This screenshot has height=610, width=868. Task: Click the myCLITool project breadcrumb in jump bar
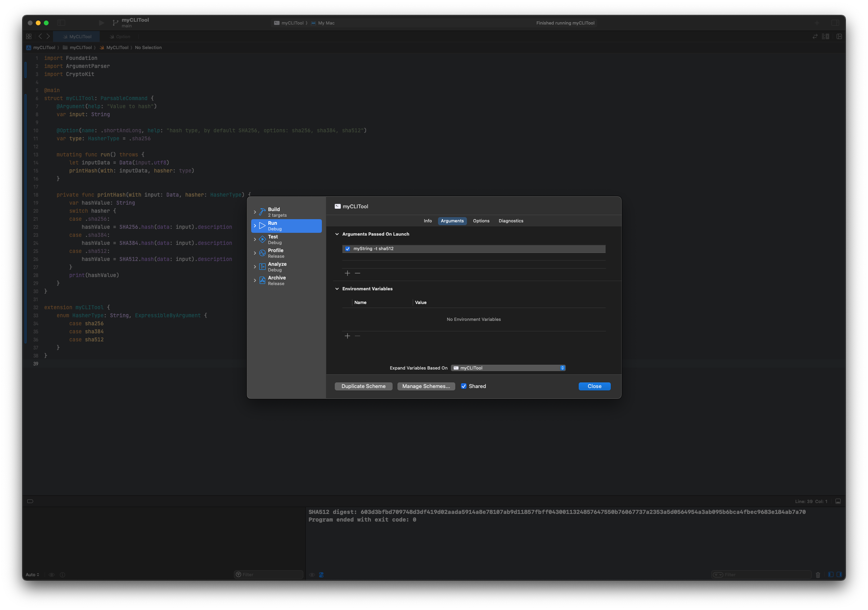(41, 47)
